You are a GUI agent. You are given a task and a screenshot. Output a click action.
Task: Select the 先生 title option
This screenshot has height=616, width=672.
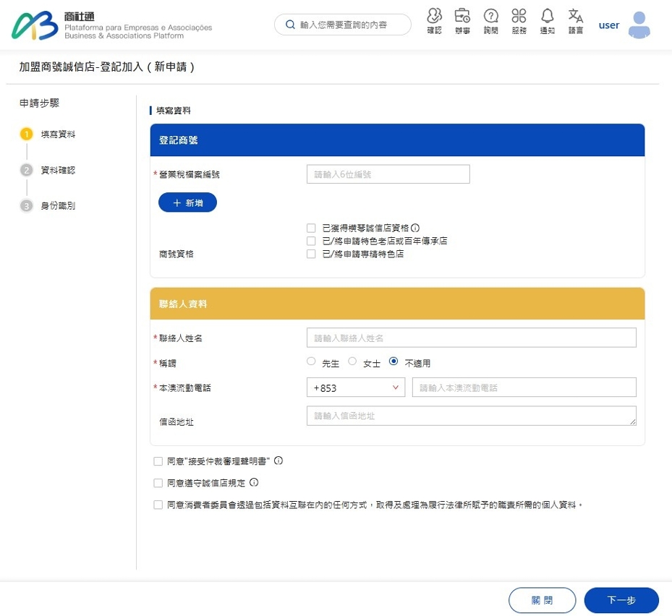(x=310, y=362)
